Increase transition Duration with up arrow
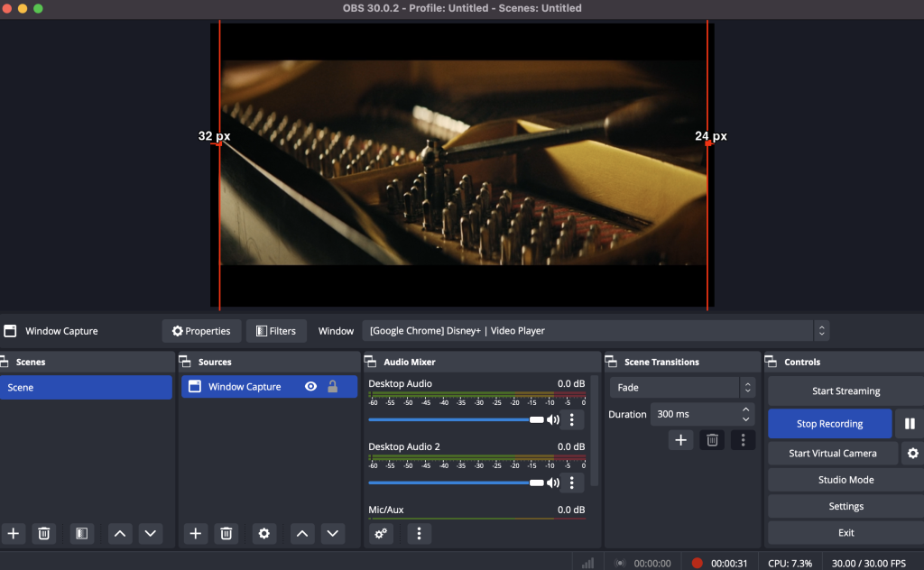Viewport: 924px width, 570px height. pyautogui.click(x=746, y=409)
